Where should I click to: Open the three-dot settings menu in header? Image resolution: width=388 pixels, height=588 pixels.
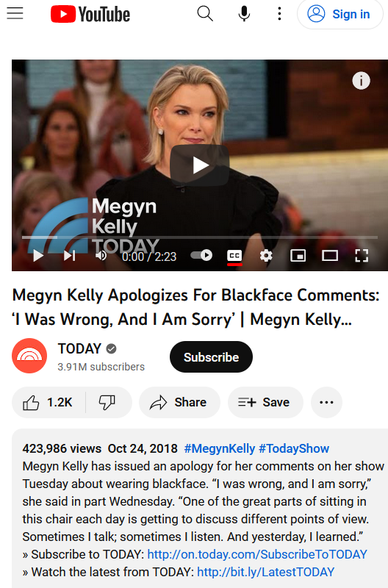[279, 14]
